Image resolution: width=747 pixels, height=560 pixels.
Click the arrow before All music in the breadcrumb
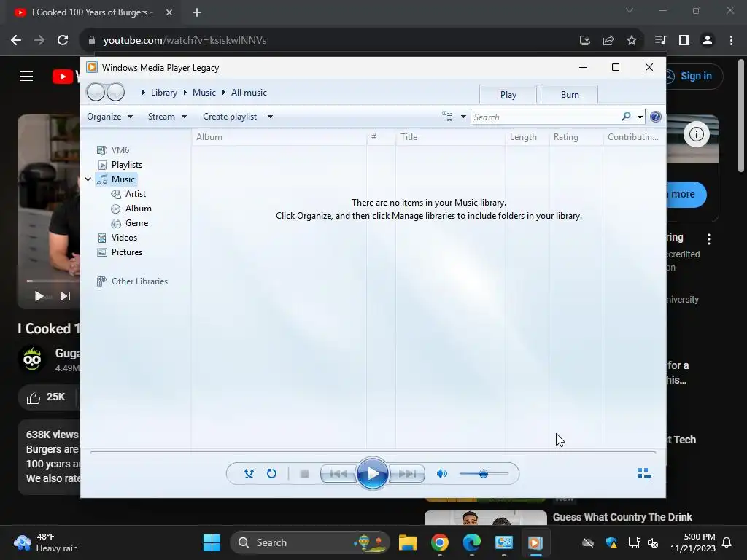click(x=223, y=93)
